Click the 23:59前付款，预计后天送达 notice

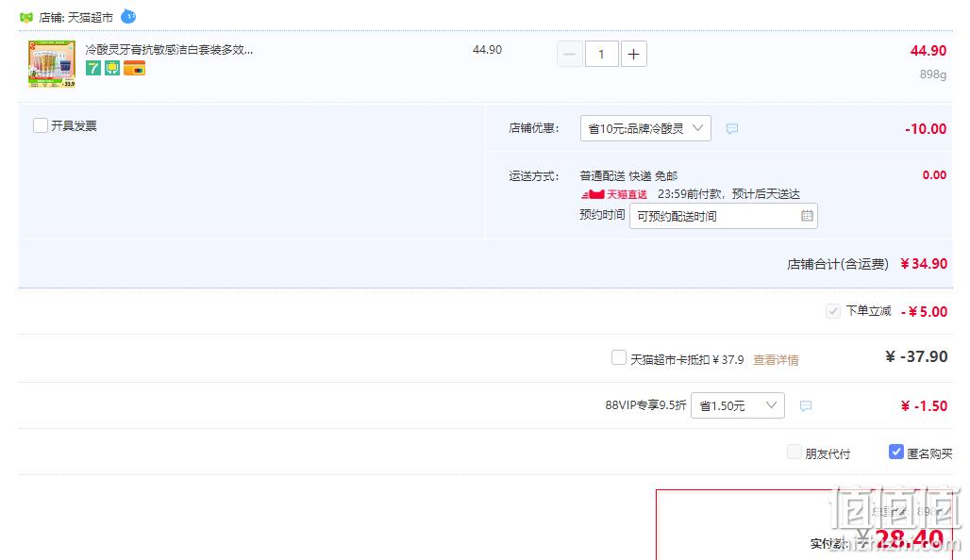click(728, 194)
